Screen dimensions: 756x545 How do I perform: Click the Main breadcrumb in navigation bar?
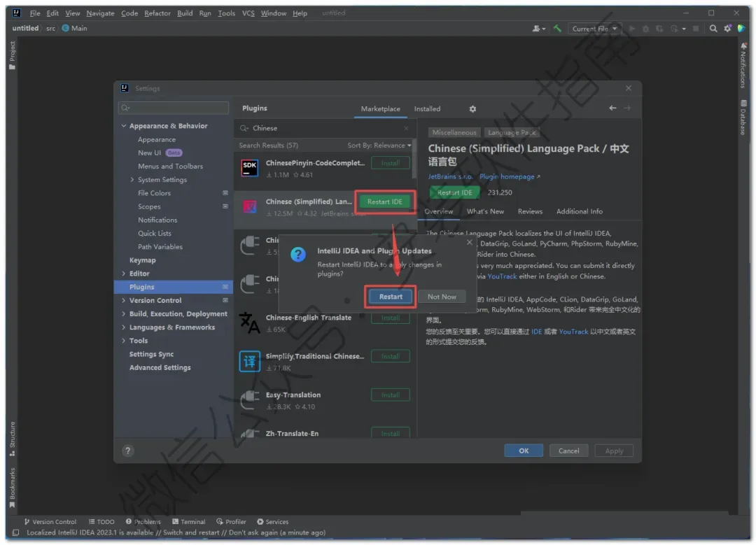click(x=75, y=29)
